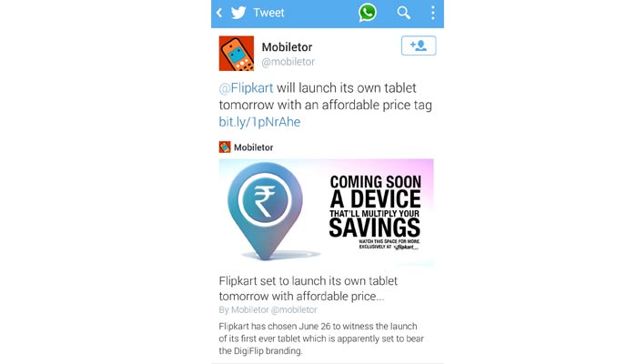Tap the rupee location pin graphic
637x364 pixels.
[265, 210]
